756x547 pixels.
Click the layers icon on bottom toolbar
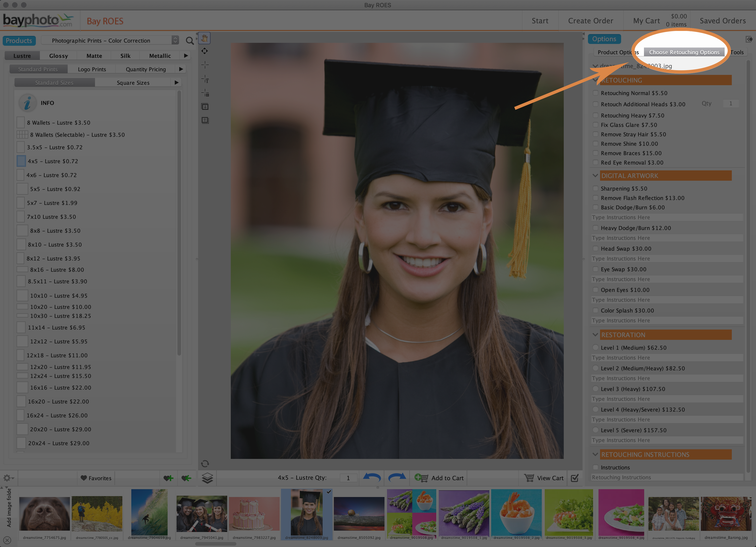tap(207, 478)
